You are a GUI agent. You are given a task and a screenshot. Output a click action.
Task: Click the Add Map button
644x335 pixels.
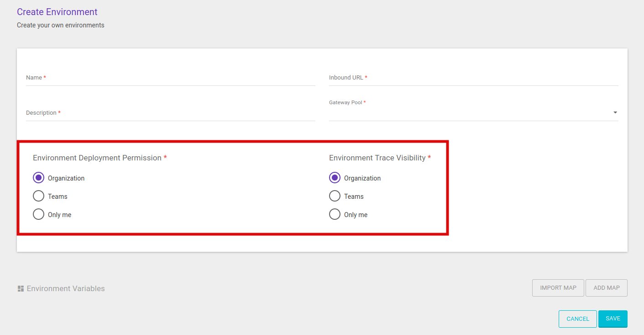(606, 288)
